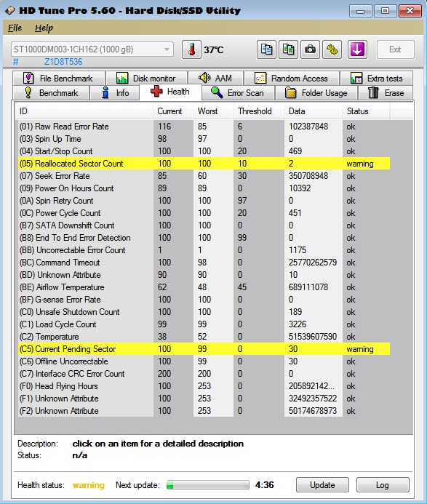Image resolution: width=427 pixels, height=504 pixels.
Task: Switch to the Benchmark tab
Action: click(x=52, y=93)
